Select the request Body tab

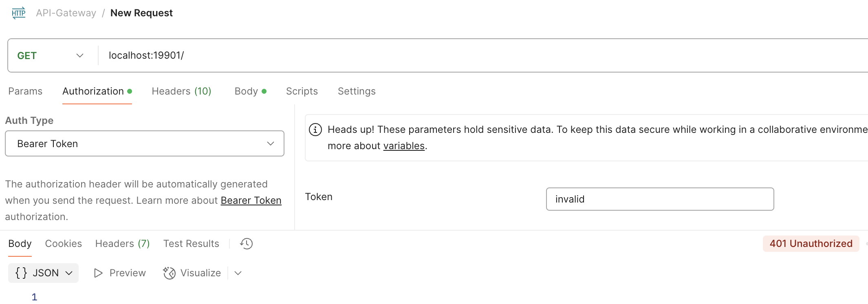(247, 91)
